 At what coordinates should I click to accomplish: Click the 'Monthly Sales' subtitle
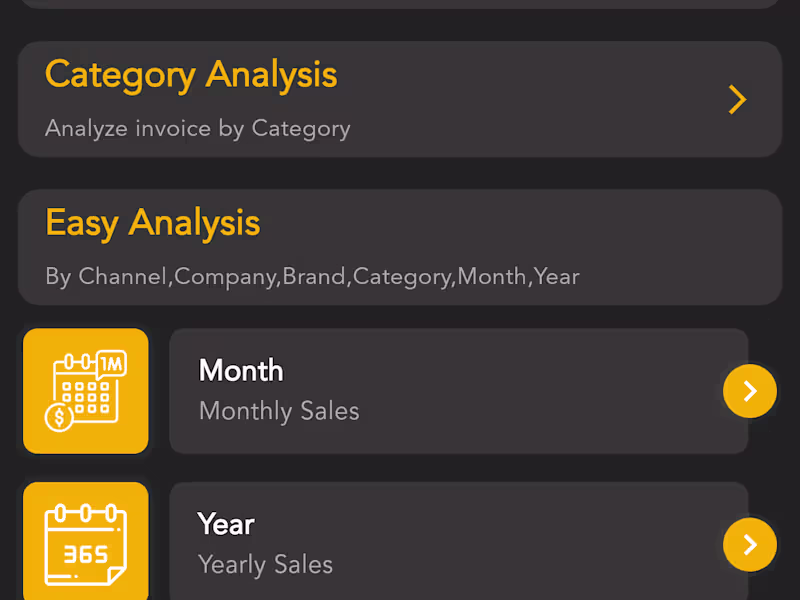point(279,411)
